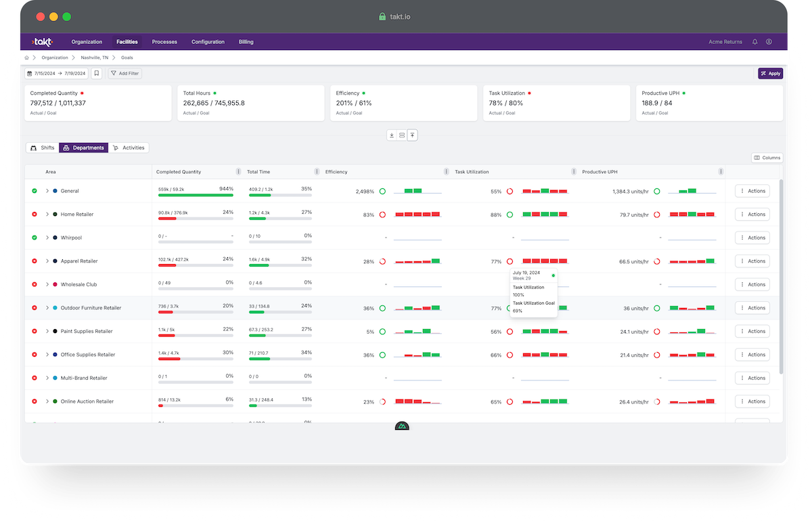
Task: Click the Completed Quantity summary card
Action: tap(98, 103)
